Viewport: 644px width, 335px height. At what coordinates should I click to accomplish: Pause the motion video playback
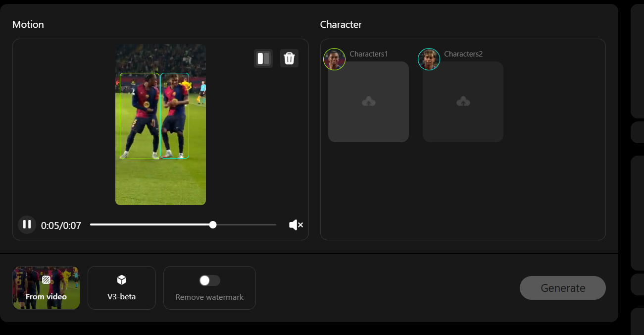pyautogui.click(x=27, y=224)
